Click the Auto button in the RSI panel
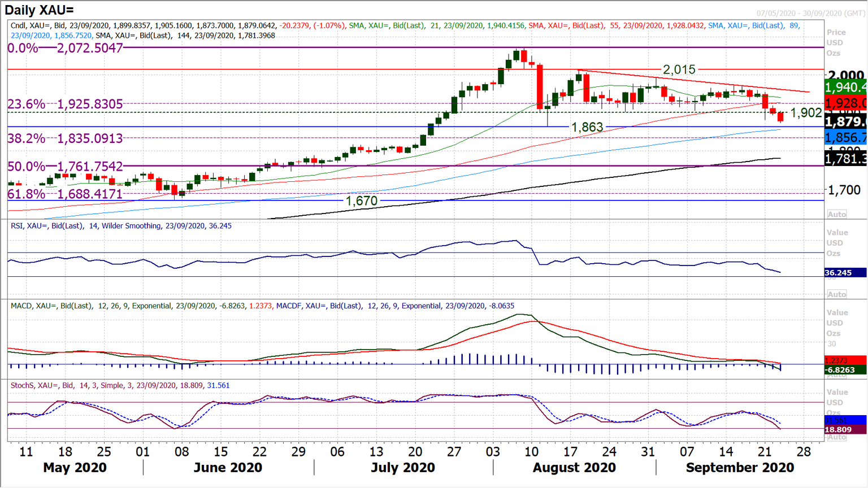 837,294
